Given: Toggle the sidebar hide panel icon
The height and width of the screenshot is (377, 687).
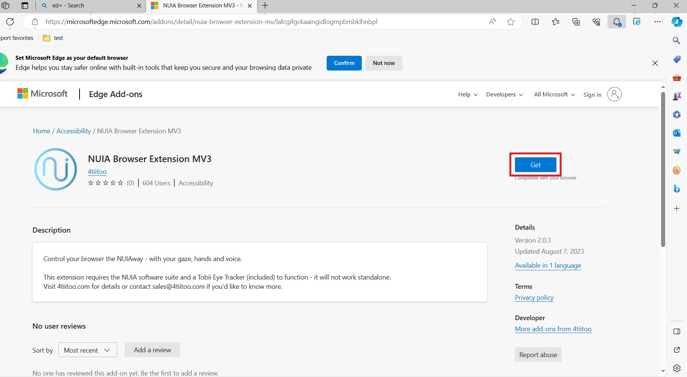Looking at the screenshot, I should pos(676,331).
